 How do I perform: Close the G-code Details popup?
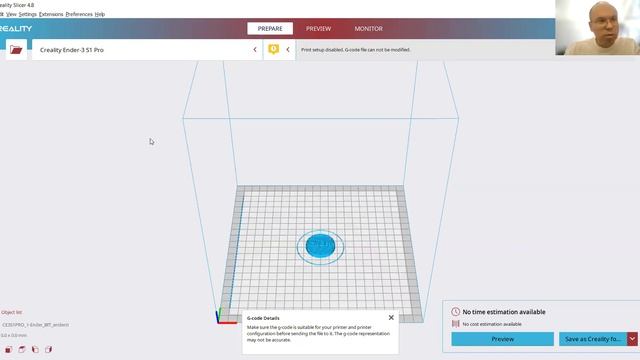tap(391, 318)
